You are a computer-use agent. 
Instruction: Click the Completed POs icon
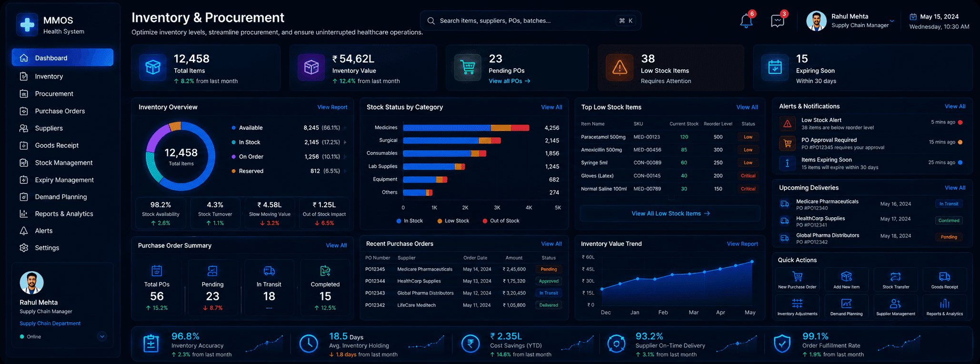[x=325, y=271]
